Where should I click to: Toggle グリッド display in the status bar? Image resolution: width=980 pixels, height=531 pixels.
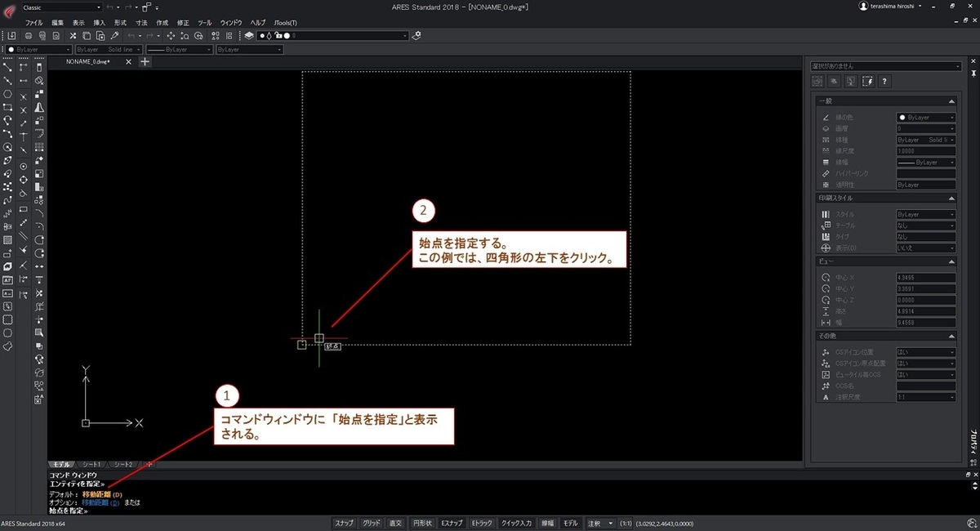click(371, 522)
